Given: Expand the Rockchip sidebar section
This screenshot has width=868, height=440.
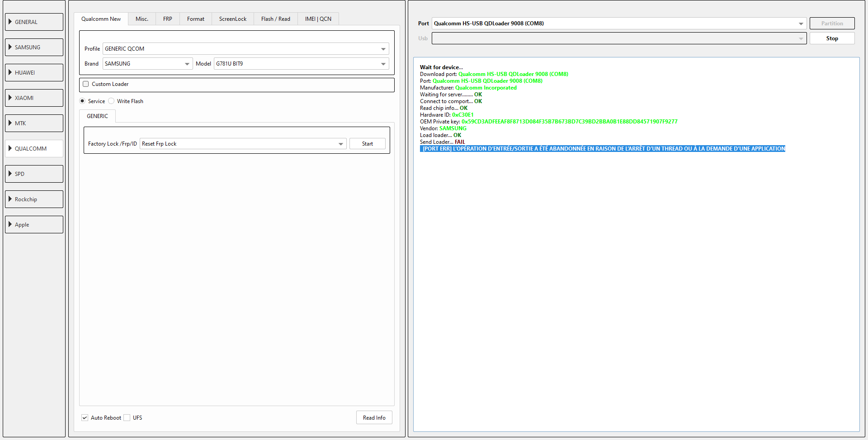Looking at the screenshot, I should 34,199.
